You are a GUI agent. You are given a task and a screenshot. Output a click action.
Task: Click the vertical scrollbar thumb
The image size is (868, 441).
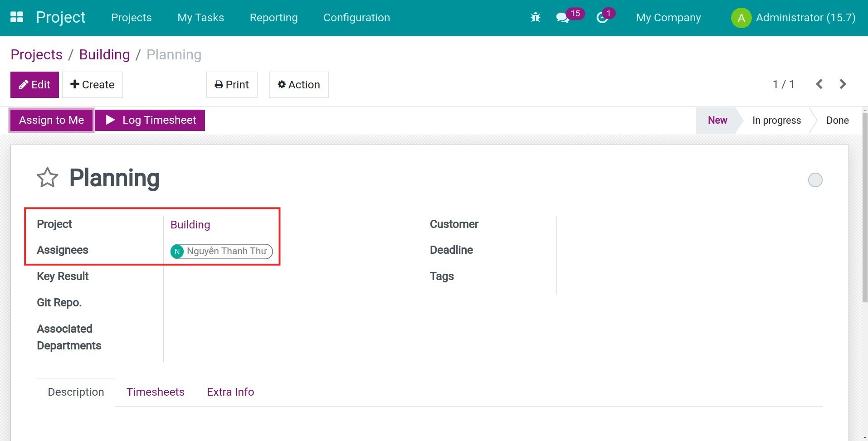[864, 208]
